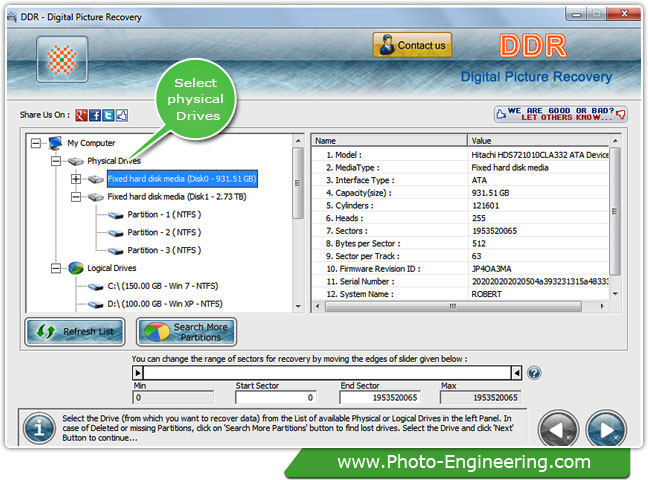Click the 'JP4OA3MA' firmware value
Image resolution: width=648 pixels, height=480 pixels.
click(x=492, y=269)
